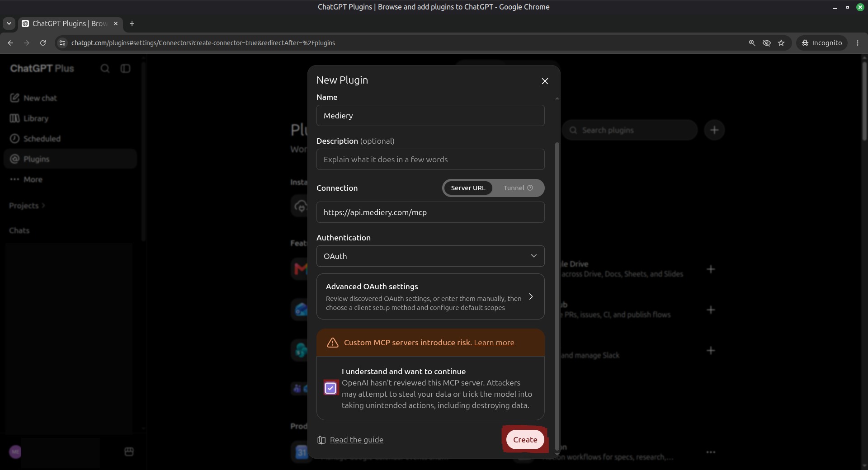Open the Chrome three-dot menu
The width and height of the screenshot is (868, 470).
(x=858, y=43)
